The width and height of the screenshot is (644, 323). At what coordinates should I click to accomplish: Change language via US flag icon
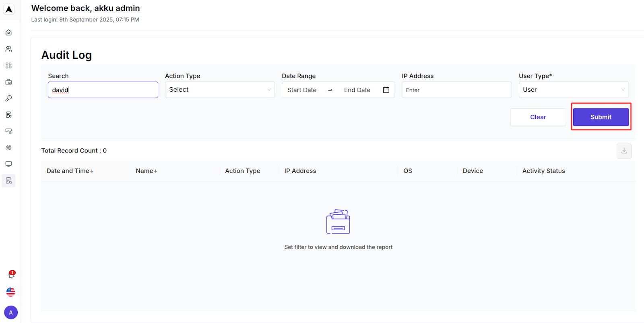[11, 292]
